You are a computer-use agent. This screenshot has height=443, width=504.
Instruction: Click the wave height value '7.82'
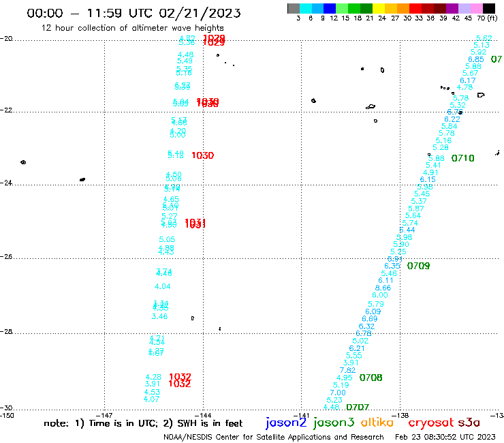click(x=348, y=370)
